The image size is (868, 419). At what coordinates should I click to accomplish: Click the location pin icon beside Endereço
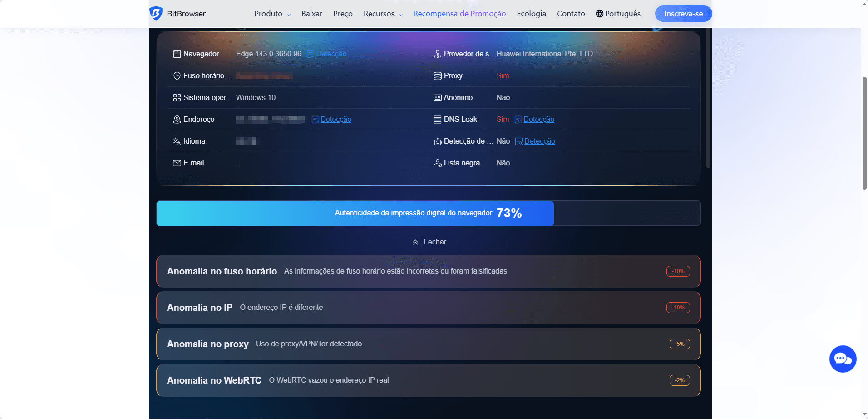[177, 119]
